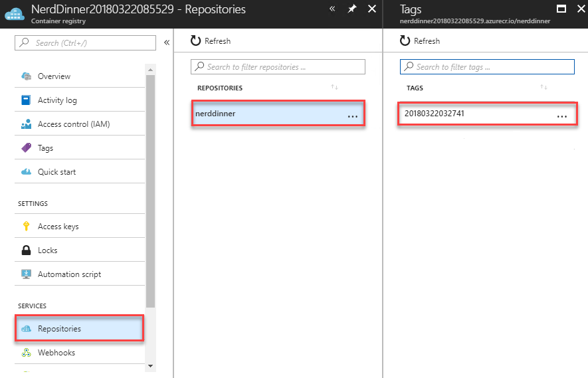This screenshot has height=378, width=588.
Task: Click the green Webhooks icon
Action: click(27, 353)
